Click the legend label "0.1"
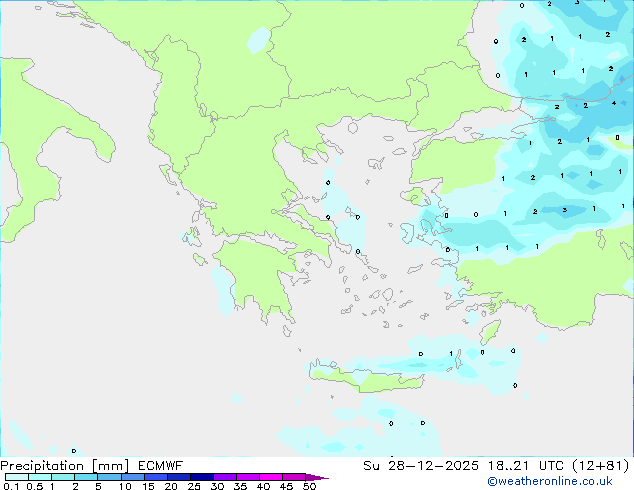 [11, 486]
